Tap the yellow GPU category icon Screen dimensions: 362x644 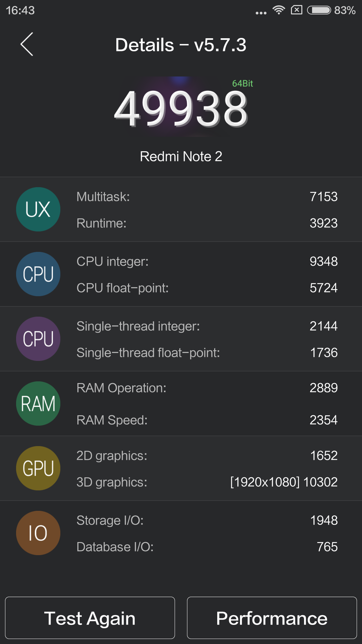tap(38, 468)
